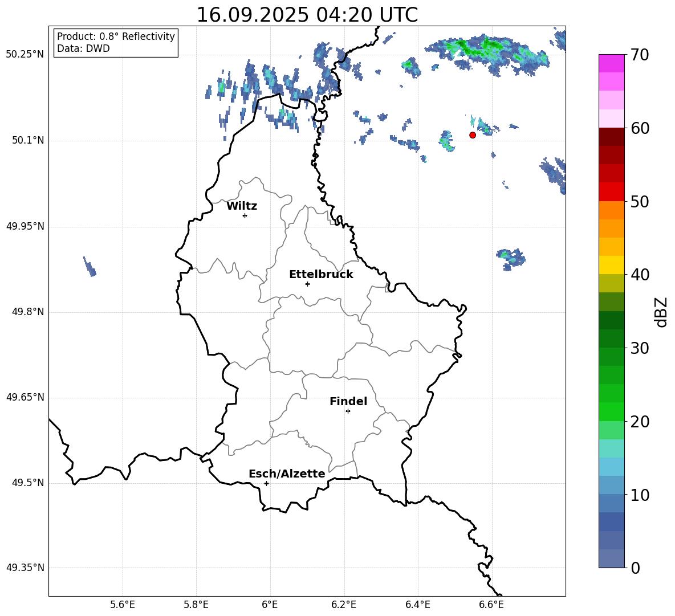Click latitude label '49.5°N'
This screenshot has height=616, width=675.
click(29, 483)
